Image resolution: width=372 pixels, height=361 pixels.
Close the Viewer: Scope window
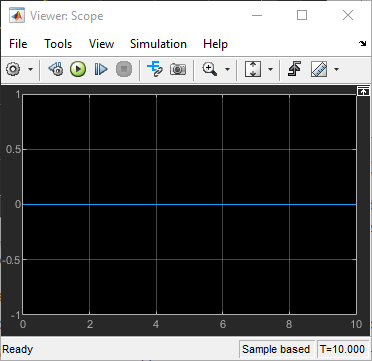coord(348,15)
